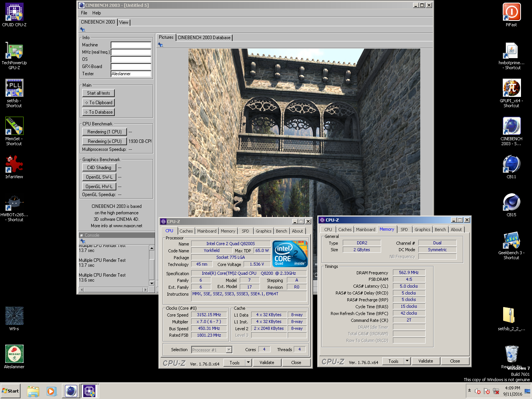Click Validate in CPU-Z CPU window
The height and width of the screenshot is (399, 532).
click(267, 363)
